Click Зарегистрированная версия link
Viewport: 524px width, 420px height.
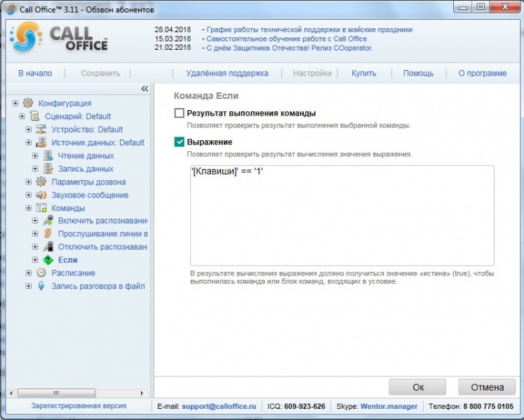(79, 406)
